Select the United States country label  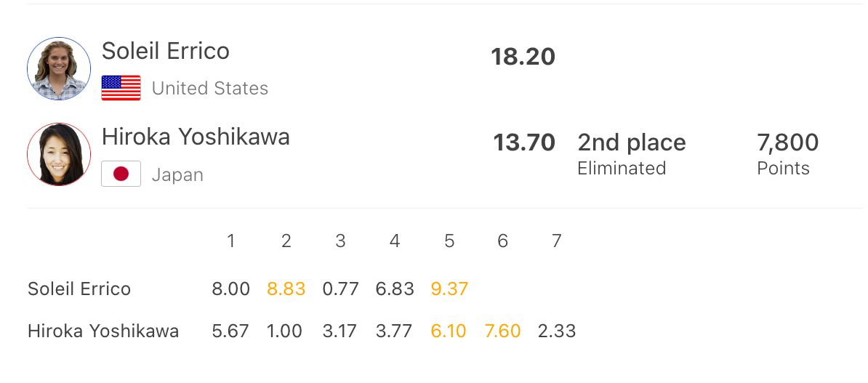210,89
